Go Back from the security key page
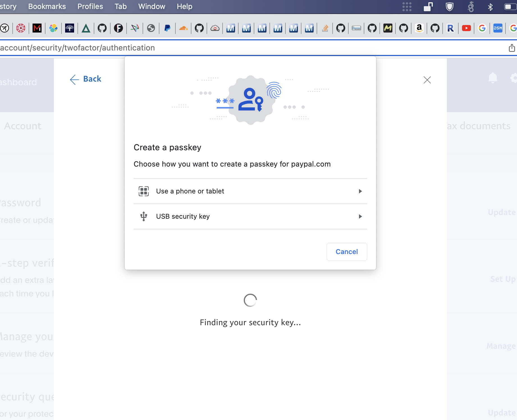517x420 pixels. click(x=86, y=79)
